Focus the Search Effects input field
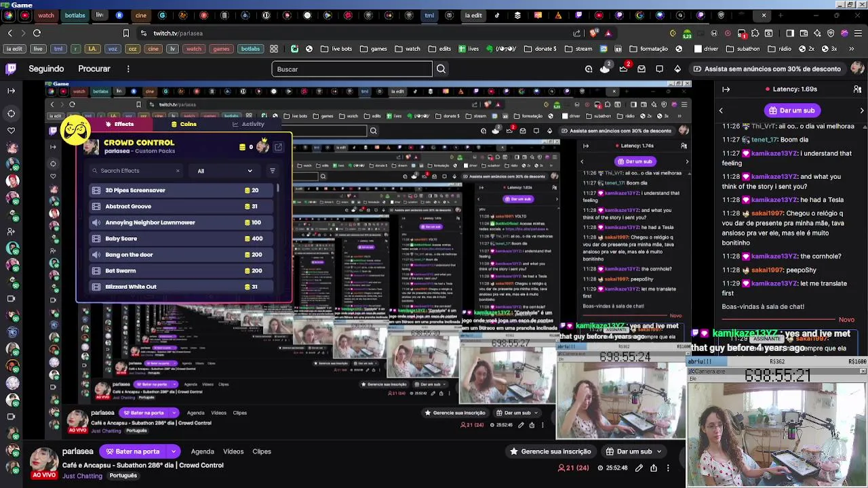Screen dimensions: 868x488 (x=136, y=171)
